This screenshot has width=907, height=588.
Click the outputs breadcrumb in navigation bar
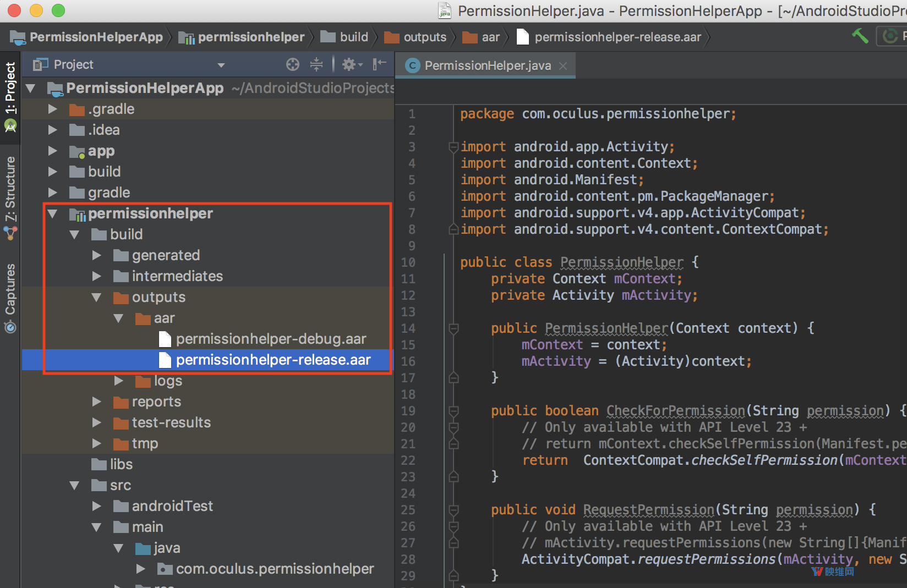click(x=424, y=37)
